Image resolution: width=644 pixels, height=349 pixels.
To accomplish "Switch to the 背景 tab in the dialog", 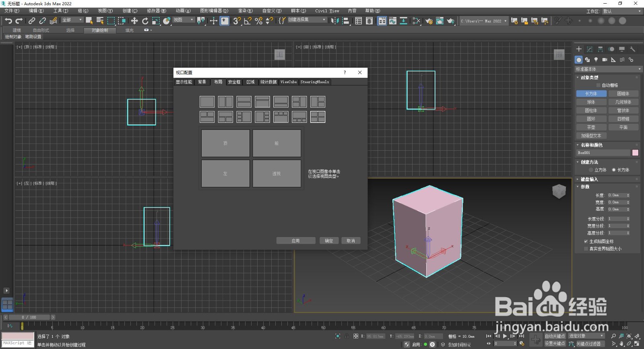I will click(x=202, y=82).
